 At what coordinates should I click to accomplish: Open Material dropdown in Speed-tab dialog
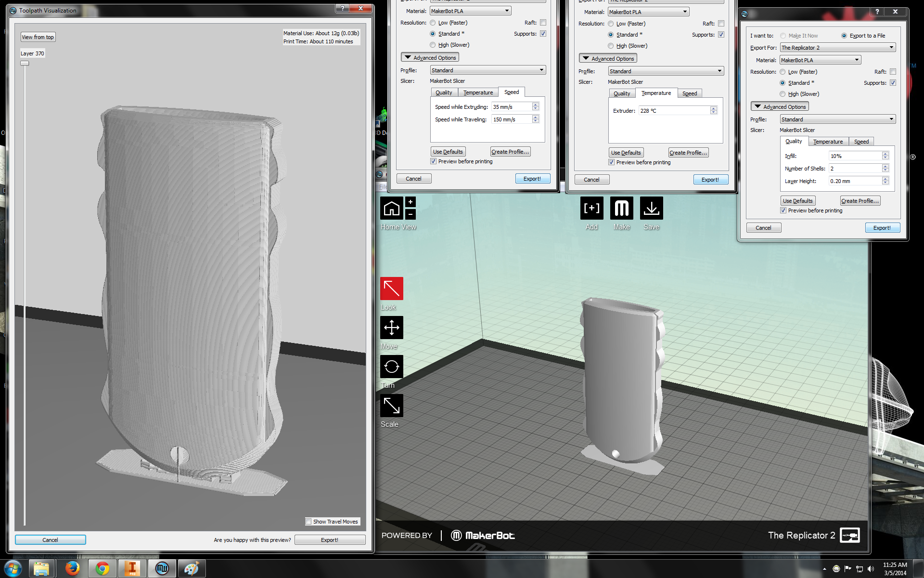coord(470,11)
